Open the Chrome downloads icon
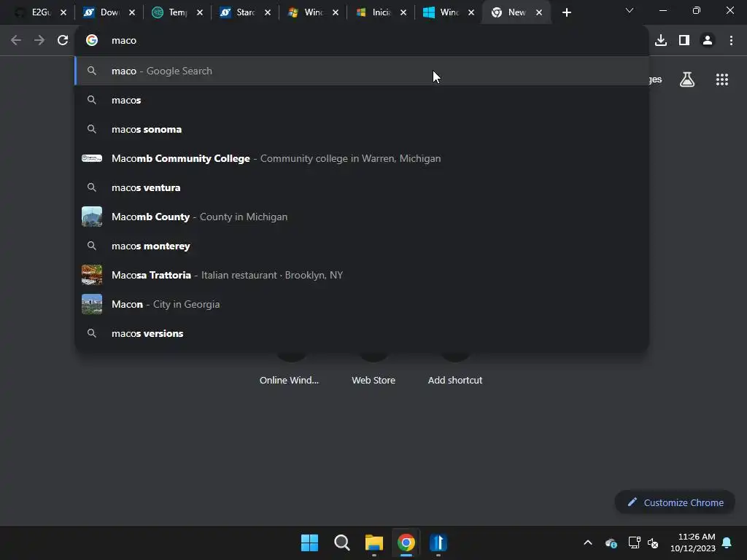 (661, 41)
